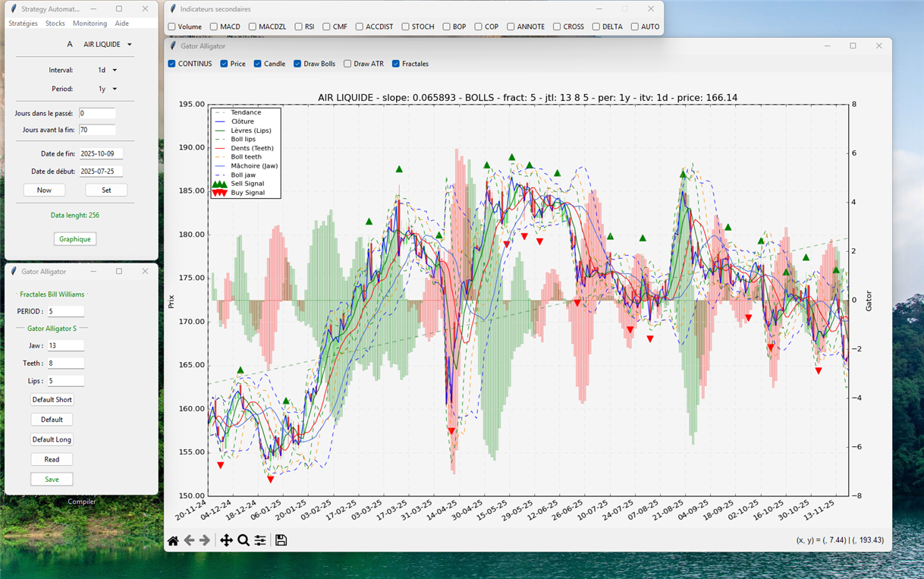Enable the Volume indicator checkbox
This screenshot has width=924, height=579.
172,27
